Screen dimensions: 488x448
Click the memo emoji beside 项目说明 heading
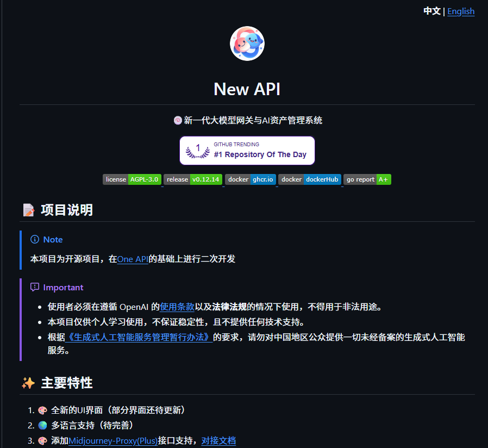point(29,210)
